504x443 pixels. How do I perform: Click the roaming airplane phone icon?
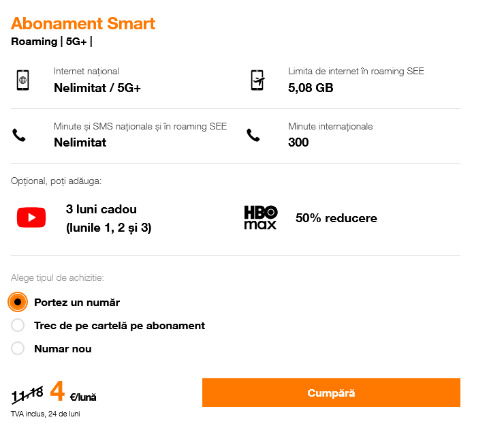click(257, 80)
